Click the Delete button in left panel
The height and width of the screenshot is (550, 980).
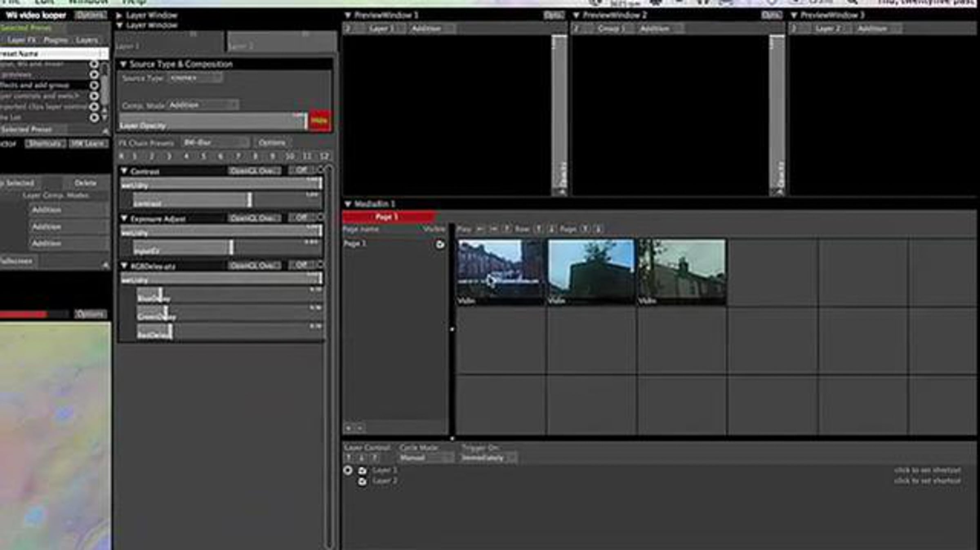pyautogui.click(x=85, y=183)
